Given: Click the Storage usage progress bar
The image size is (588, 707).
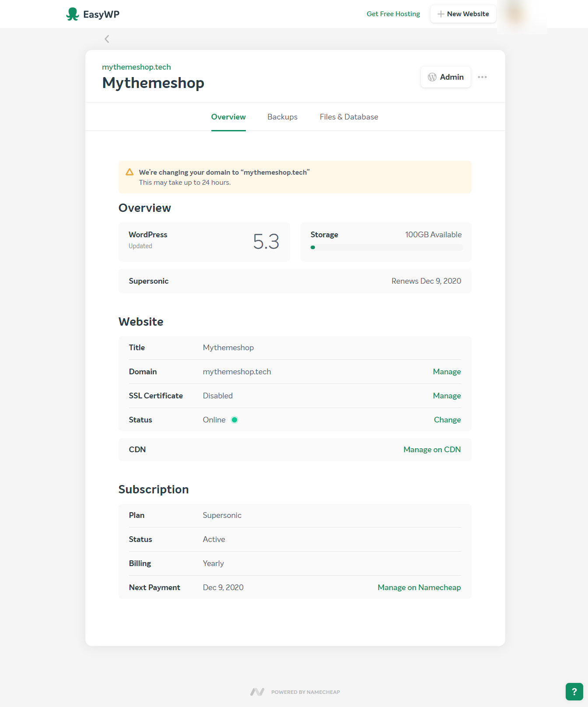Looking at the screenshot, I should tap(386, 247).
